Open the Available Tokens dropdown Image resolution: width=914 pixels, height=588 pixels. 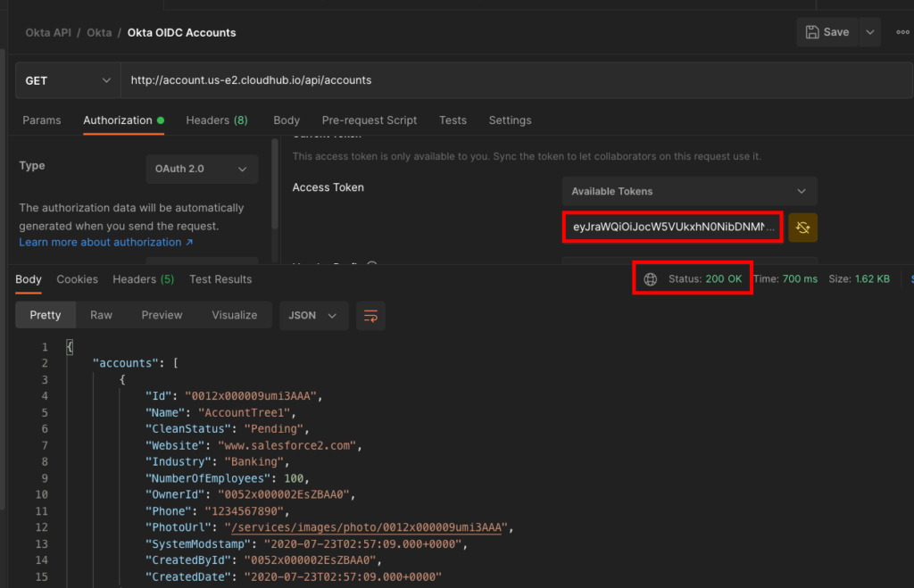tap(689, 191)
